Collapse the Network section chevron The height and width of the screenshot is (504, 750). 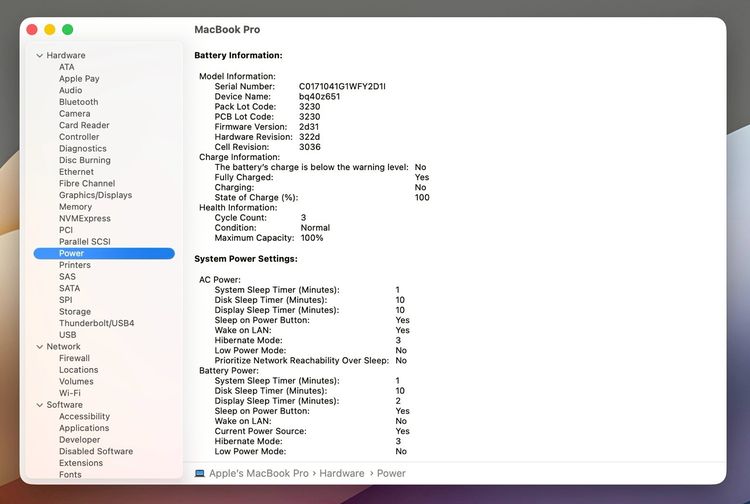coord(40,347)
